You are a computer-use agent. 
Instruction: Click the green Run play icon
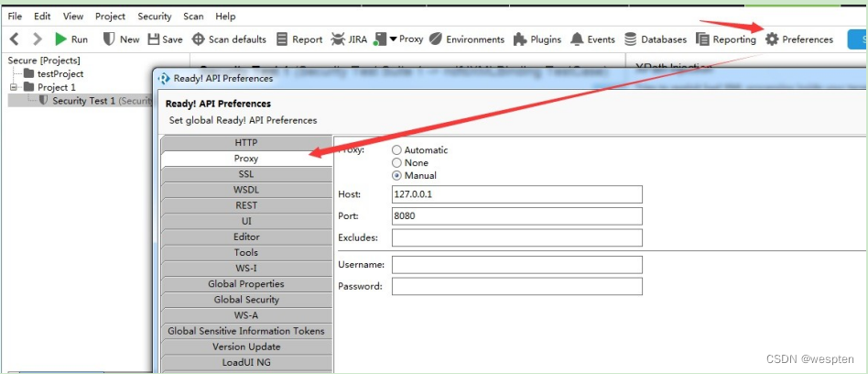pos(60,39)
